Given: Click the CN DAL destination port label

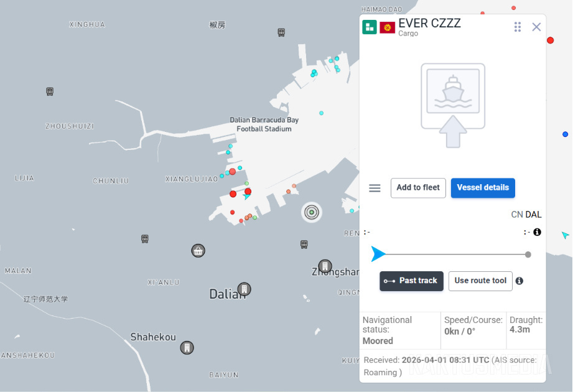Looking at the screenshot, I should (526, 215).
